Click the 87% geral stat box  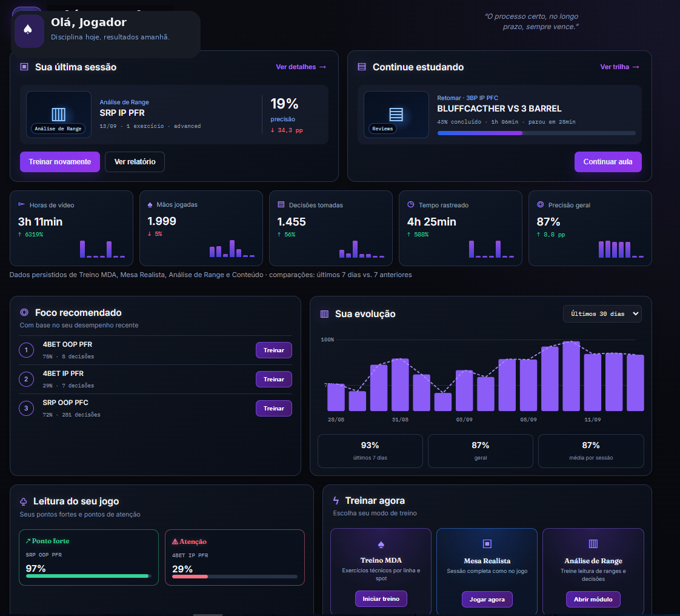(481, 450)
